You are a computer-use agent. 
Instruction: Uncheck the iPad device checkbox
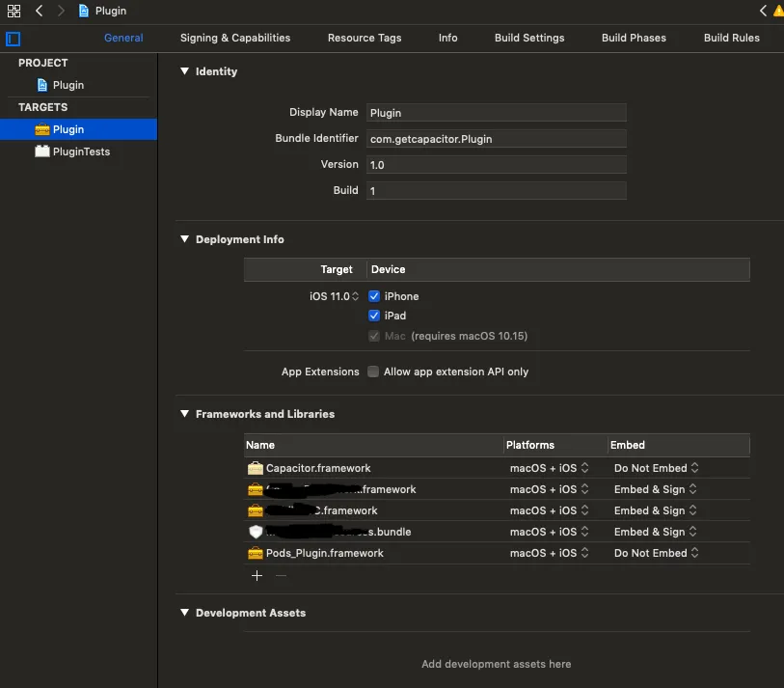(x=374, y=316)
